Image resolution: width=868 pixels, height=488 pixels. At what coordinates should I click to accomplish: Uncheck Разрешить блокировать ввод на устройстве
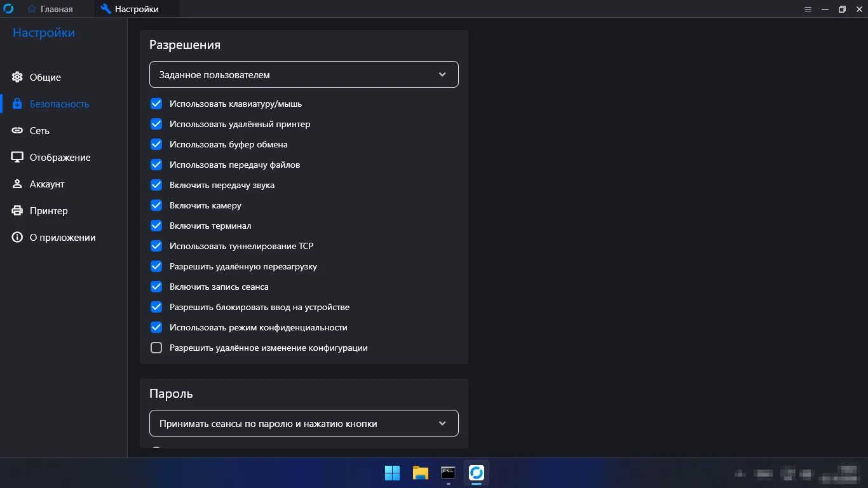(156, 307)
